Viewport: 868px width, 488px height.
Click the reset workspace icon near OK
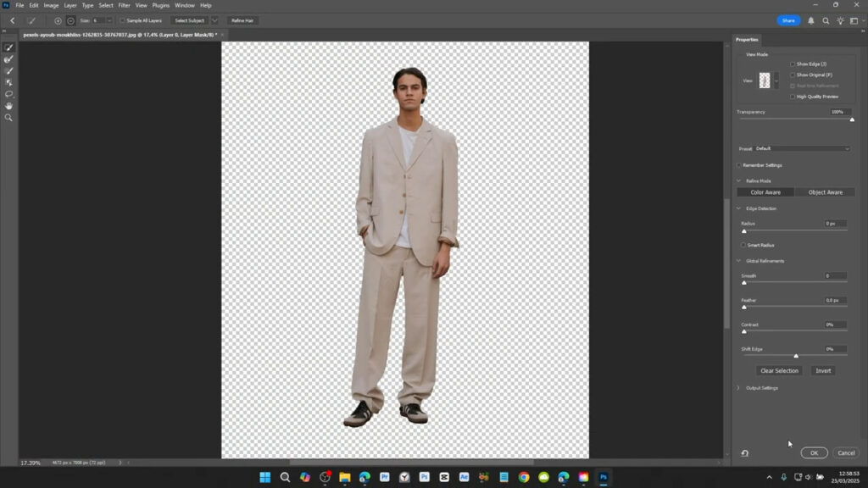click(x=743, y=452)
